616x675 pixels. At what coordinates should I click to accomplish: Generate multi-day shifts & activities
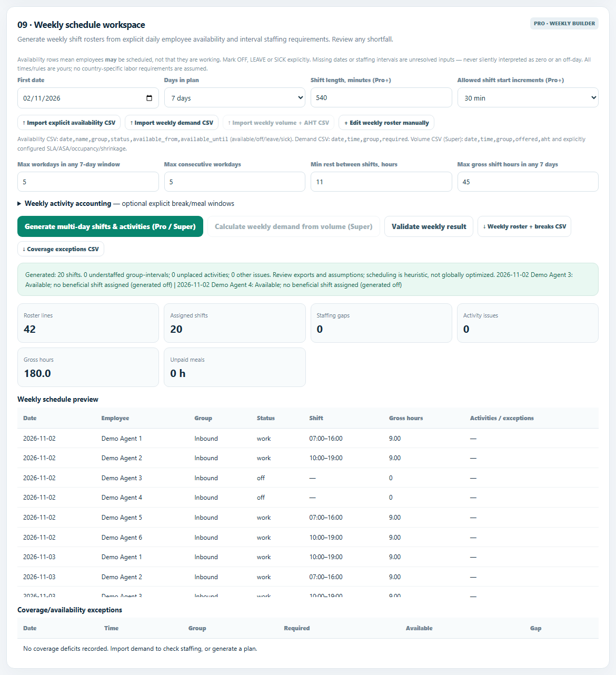[x=110, y=226]
